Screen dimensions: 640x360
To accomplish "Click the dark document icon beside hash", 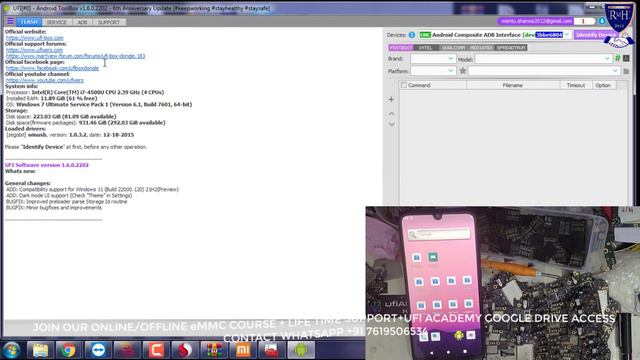I will 626,59.
